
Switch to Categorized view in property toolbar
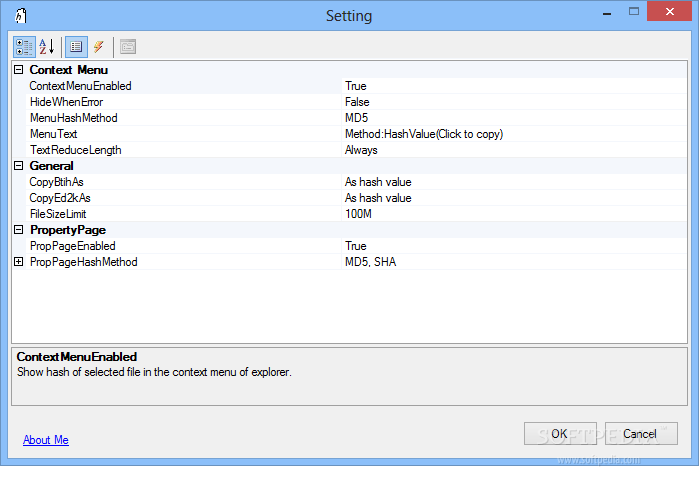click(24, 47)
